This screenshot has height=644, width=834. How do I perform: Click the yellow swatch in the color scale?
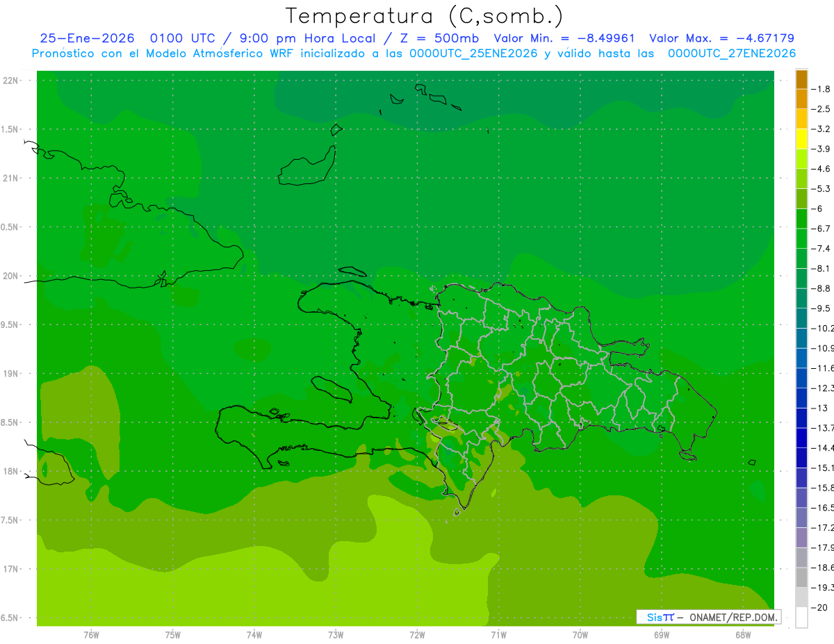coord(801,139)
